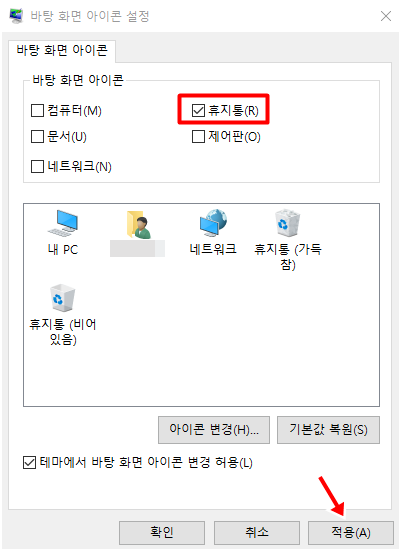Viewport: 400px width, 551px height.
Task: Toggle 테마에서 바탕 화면 아이콘 변경 허용 checkbox
Action: pyautogui.click(x=30, y=462)
